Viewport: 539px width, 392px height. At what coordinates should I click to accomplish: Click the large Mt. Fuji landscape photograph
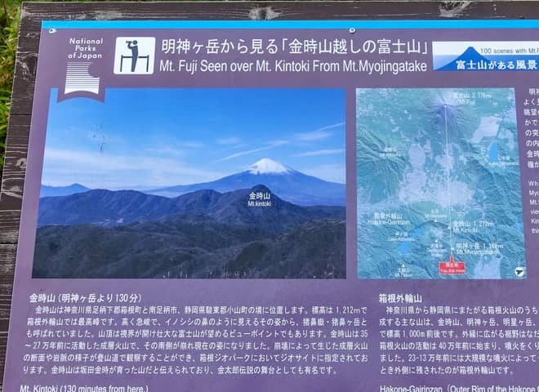click(x=190, y=183)
